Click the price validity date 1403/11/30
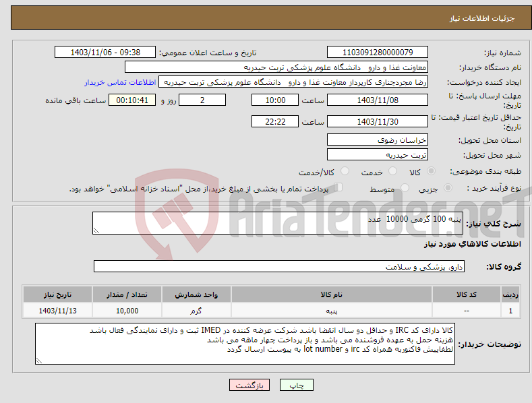This screenshot has height=403, width=532. [378, 121]
